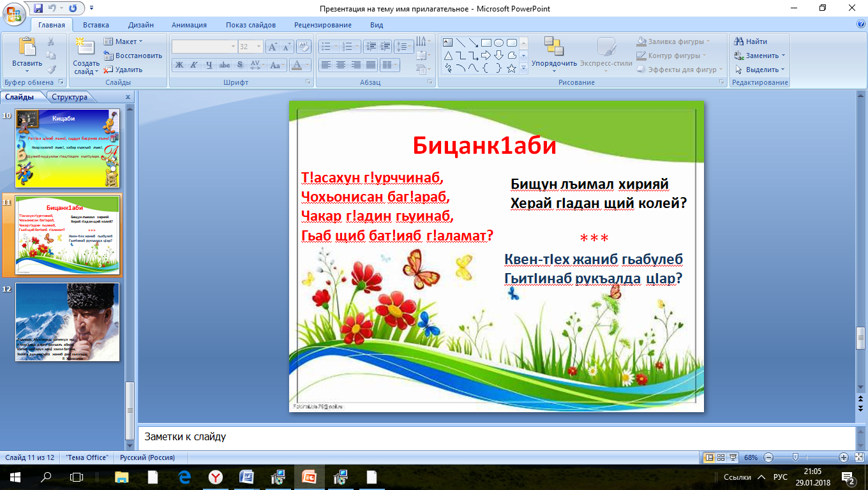Open the Показ слайдов tab
Viewport: 868px width, 490px height.
(251, 25)
